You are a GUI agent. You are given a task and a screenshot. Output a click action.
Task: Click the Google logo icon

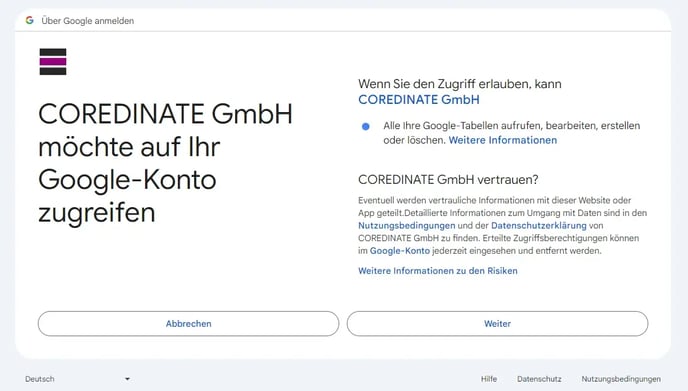[x=29, y=20]
